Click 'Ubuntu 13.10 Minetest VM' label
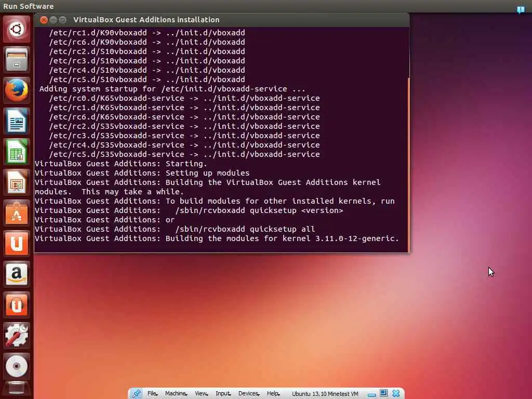This screenshot has width=532, height=399. pos(325,394)
